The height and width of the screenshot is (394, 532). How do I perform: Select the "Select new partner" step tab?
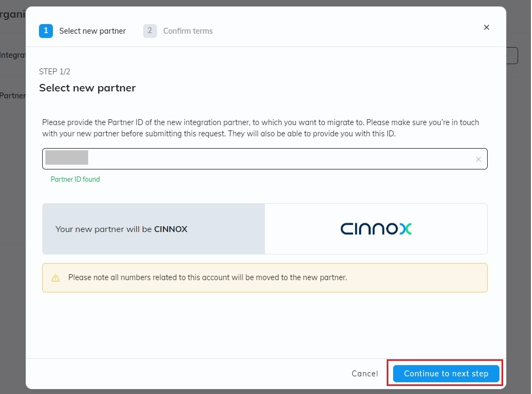coord(92,31)
